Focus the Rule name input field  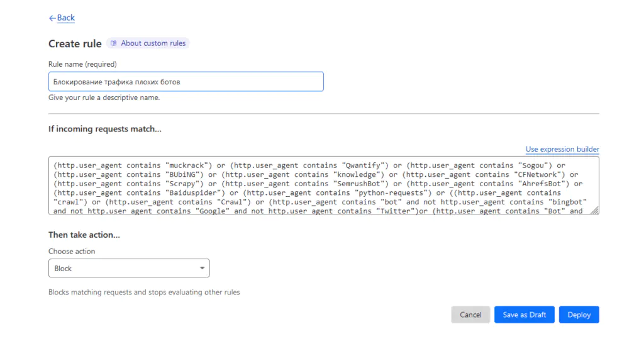(x=186, y=82)
